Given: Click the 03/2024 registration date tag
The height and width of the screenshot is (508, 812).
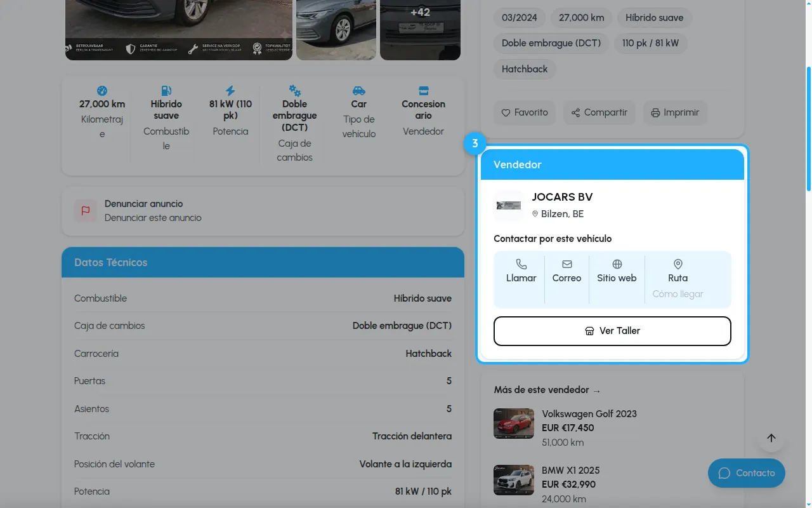Looking at the screenshot, I should tap(520, 18).
